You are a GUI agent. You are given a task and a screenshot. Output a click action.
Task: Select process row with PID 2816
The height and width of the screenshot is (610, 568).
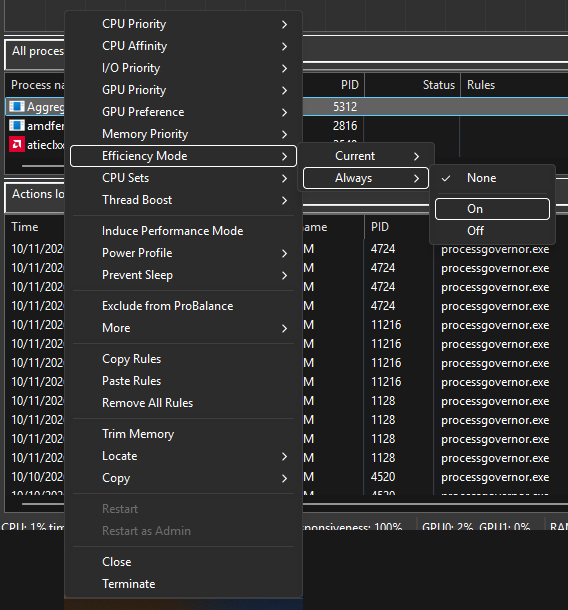[x=435, y=126]
